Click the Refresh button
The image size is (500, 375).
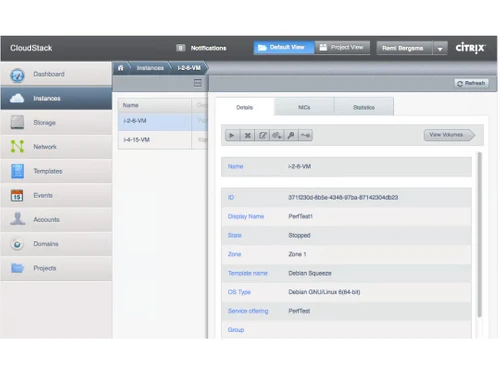click(x=471, y=83)
